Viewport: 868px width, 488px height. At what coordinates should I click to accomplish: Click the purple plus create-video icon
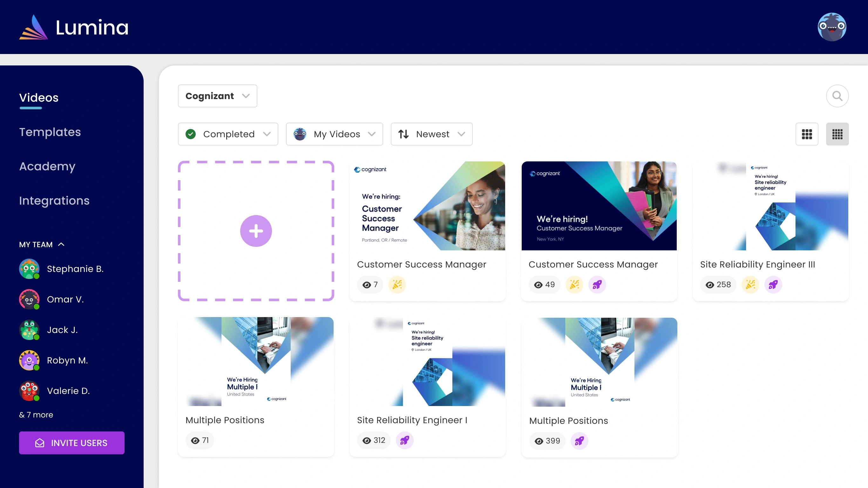pyautogui.click(x=256, y=231)
